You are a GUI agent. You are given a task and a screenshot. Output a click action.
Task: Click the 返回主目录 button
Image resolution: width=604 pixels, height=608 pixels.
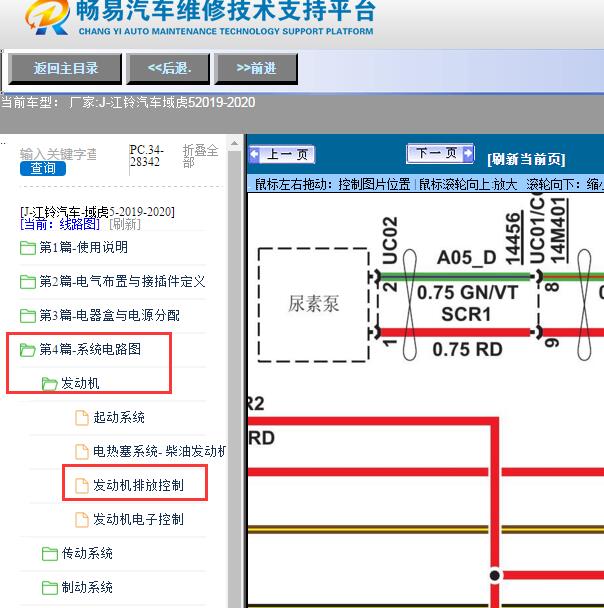pos(65,69)
